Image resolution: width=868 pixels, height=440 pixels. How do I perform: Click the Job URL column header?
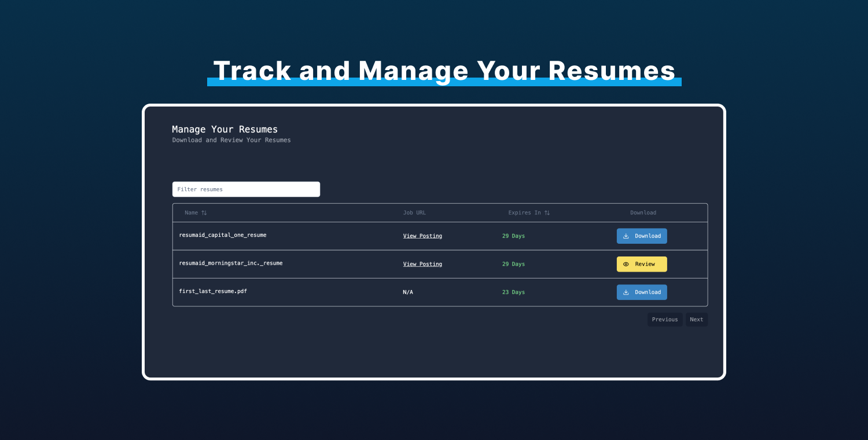pyautogui.click(x=414, y=213)
